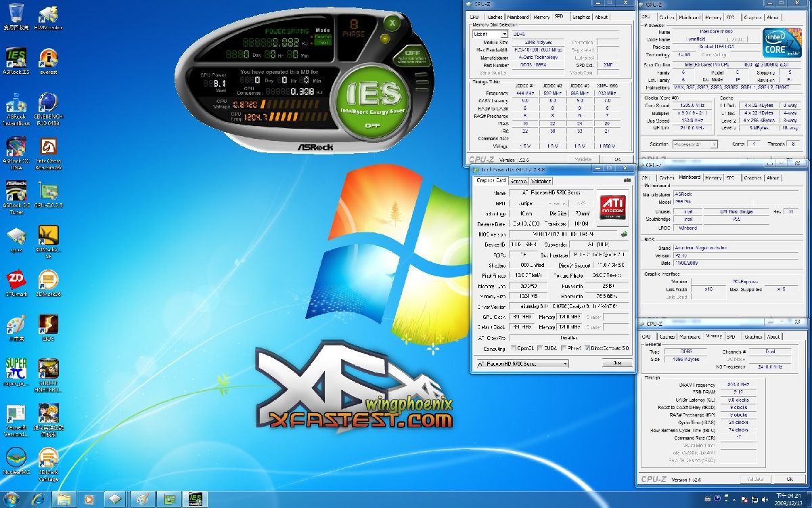
Task: Open the Processor selection dropdown in CPU-Z
Action: click(x=696, y=144)
